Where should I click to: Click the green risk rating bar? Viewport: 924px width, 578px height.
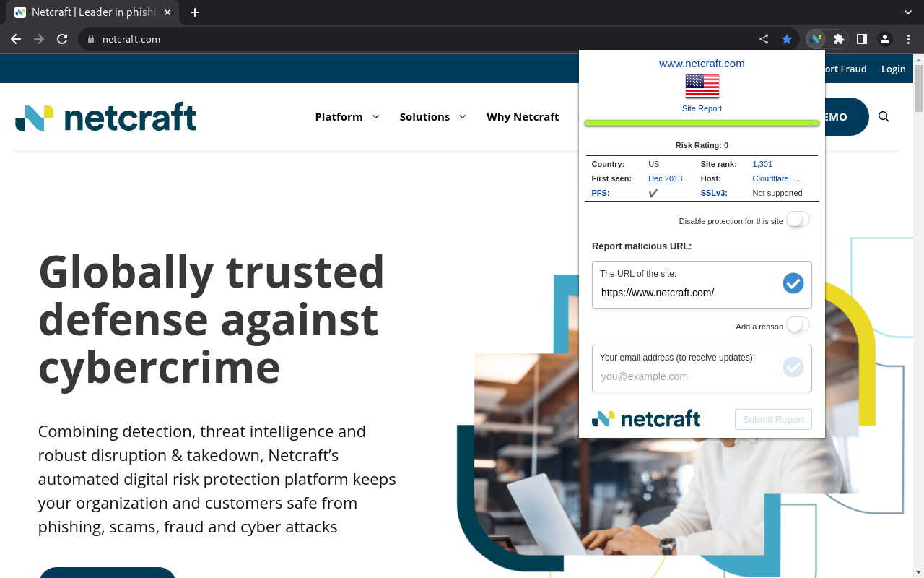702,124
